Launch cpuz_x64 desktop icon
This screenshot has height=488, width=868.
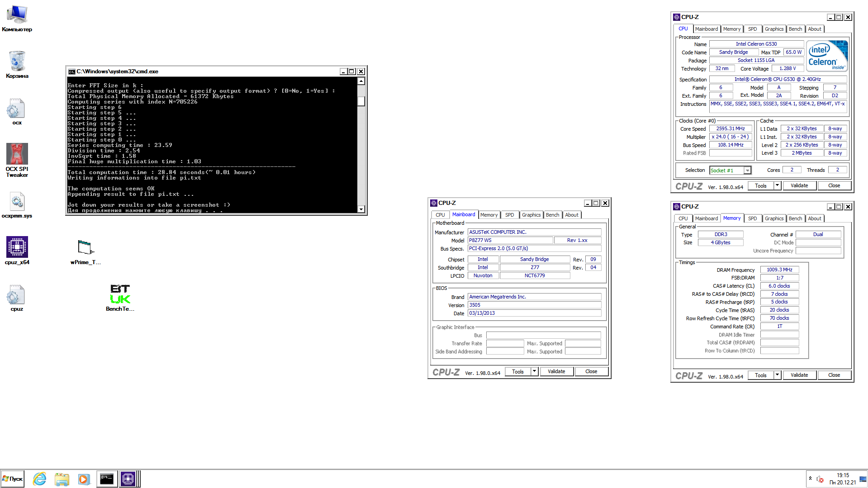(17, 250)
